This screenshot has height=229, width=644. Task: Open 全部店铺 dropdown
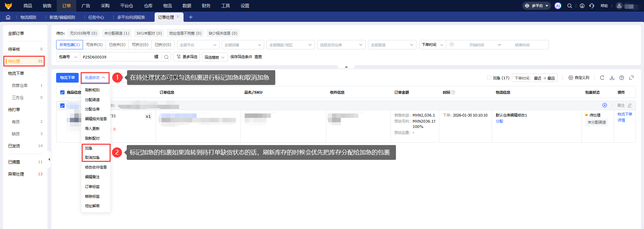point(243,45)
